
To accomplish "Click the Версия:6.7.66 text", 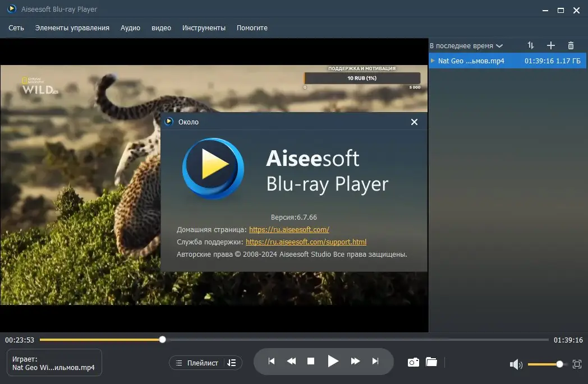I will point(294,218).
